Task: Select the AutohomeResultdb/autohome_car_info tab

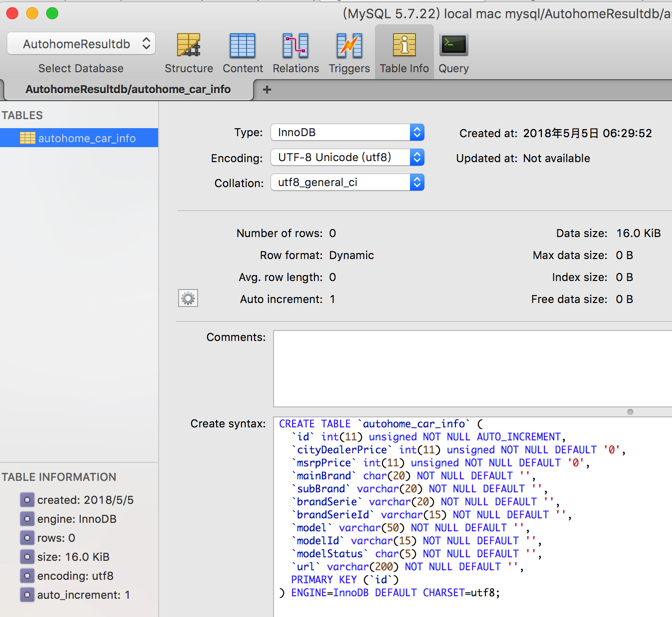Action: pos(128,89)
